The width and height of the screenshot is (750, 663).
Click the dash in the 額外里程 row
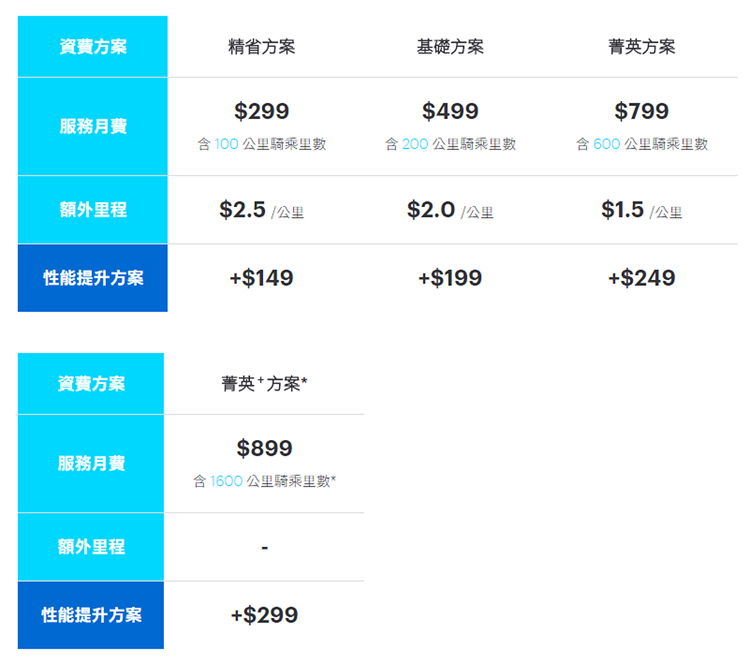click(264, 548)
